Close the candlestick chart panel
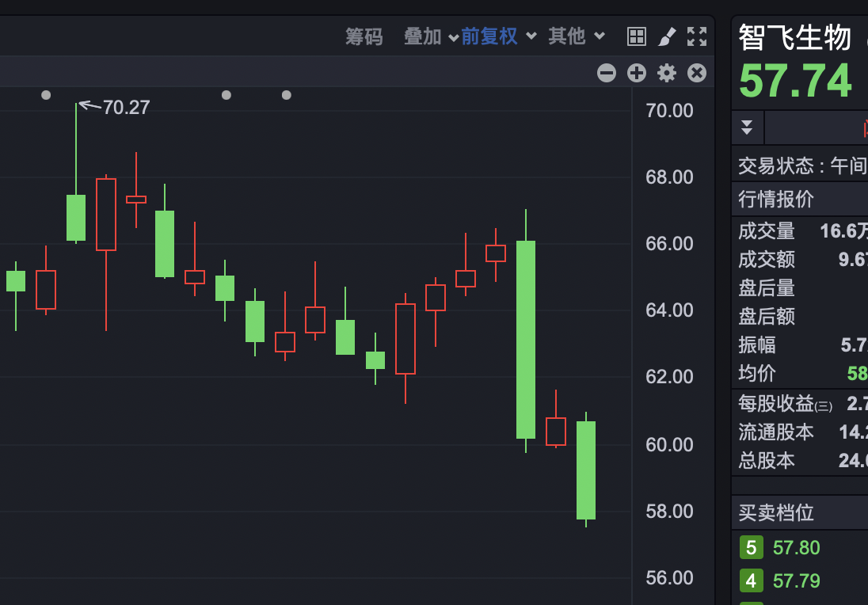The width and height of the screenshot is (868, 605). point(696,72)
